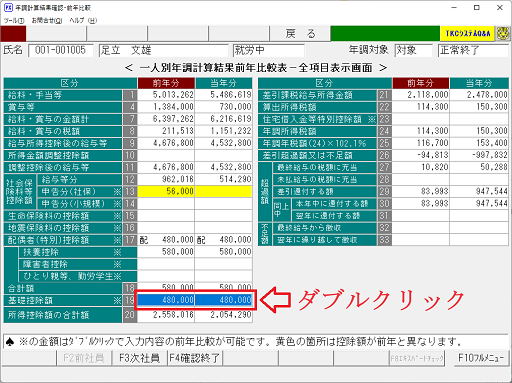
Task: Click 扶養控除 前年分 value 580,000
Action: 166,252
